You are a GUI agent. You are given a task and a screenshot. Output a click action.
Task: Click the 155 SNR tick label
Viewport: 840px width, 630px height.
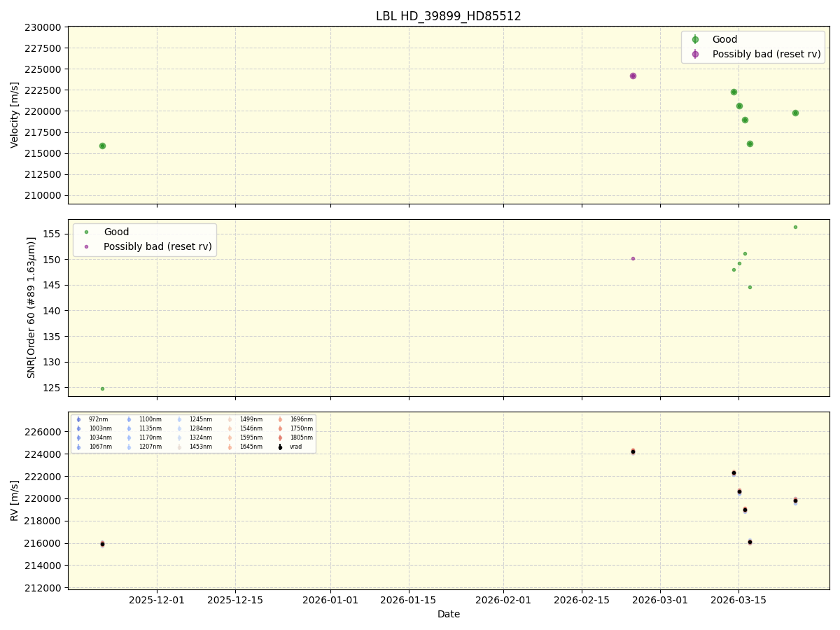[x=53, y=234]
